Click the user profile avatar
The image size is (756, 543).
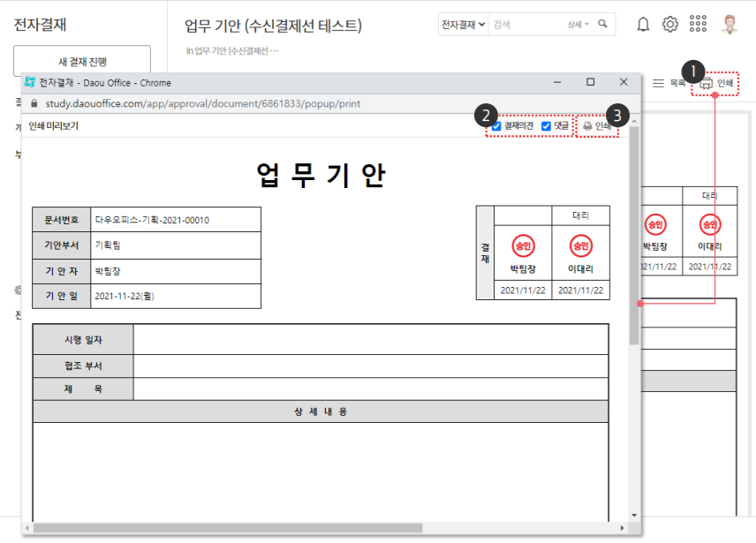point(730,25)
